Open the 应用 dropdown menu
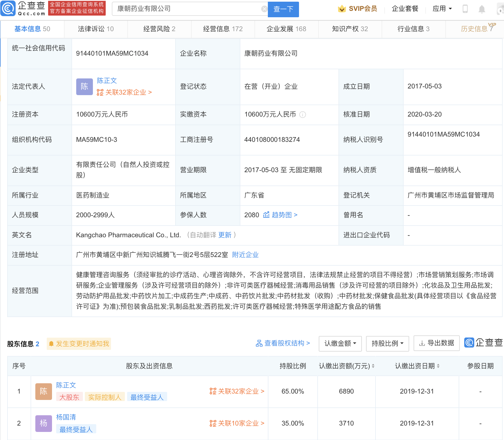Image resolution: width=504 pixels, height=440 pixels. point(442,9)
